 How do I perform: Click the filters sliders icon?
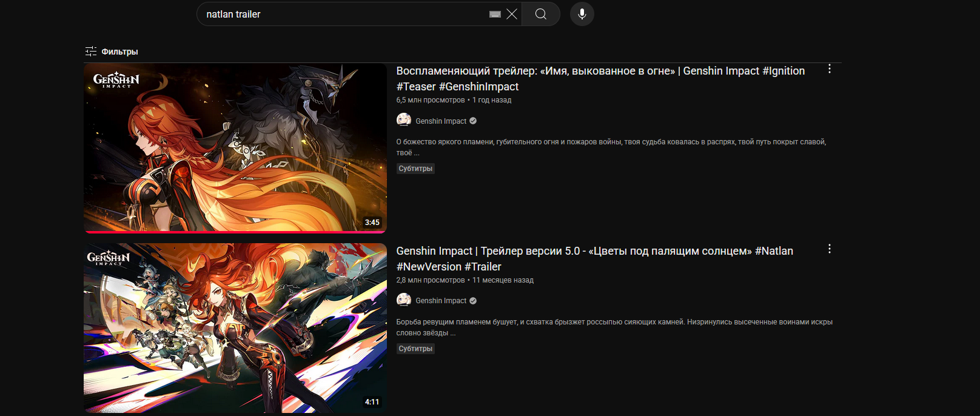(91, 52)
